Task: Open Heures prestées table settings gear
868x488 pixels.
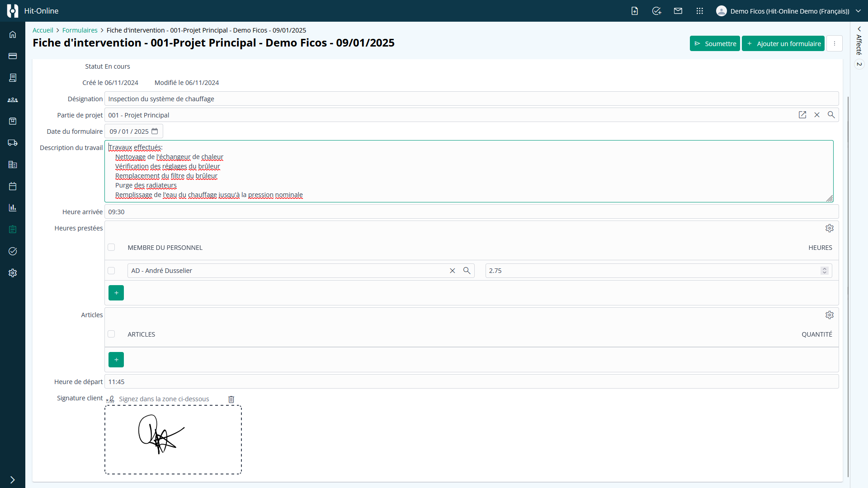Action: click(x=830, y=228)
